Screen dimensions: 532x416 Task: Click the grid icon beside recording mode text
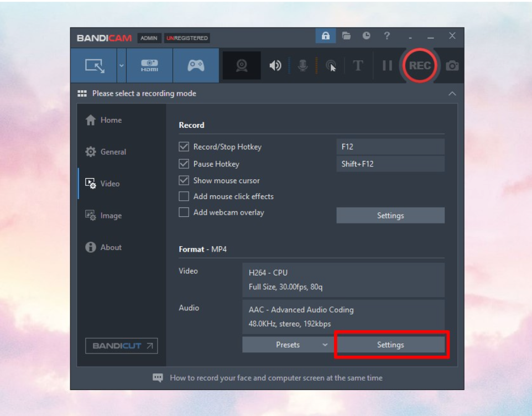pyautogui.click(x=82, y=93)
